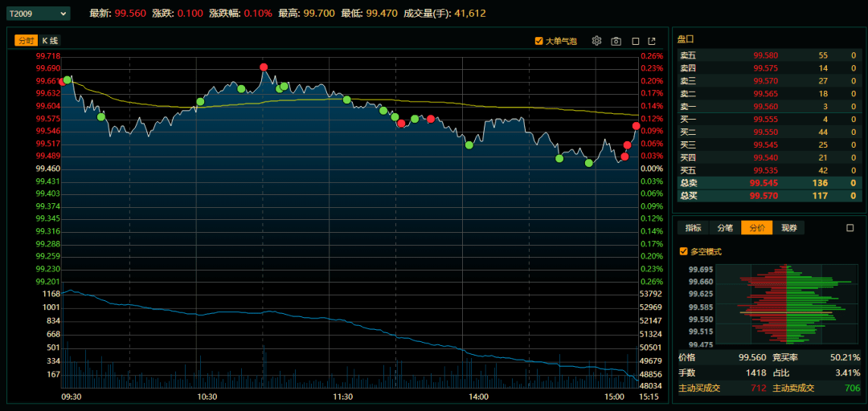The width and height of the screenshot is (868, 411).
Task: Disable the 大单气泡 checkbox
Action: click(x=539, y=41)
